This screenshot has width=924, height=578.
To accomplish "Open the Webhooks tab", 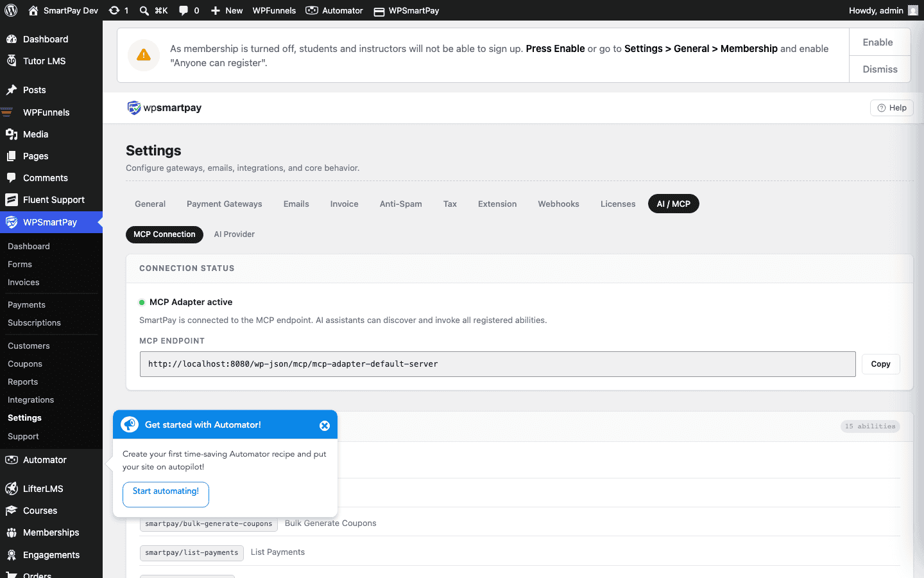I will point(559,204).
